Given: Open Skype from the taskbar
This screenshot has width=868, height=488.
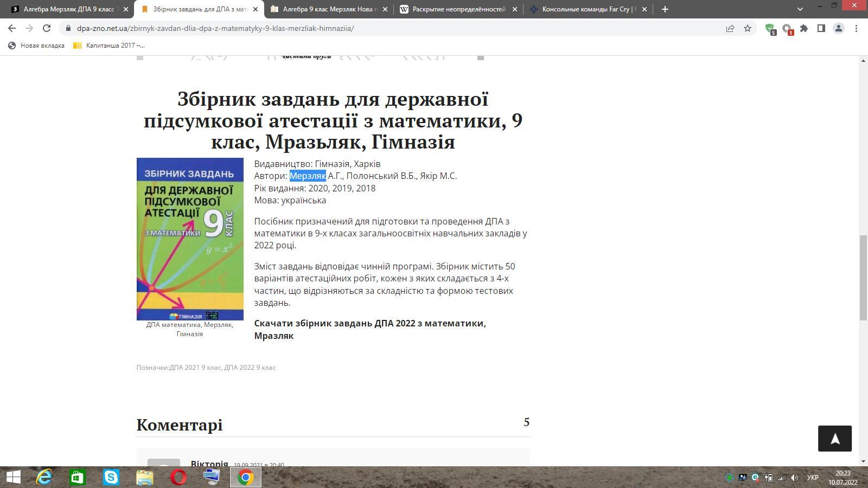Looking at the screenshot, I should click(111, 477).
